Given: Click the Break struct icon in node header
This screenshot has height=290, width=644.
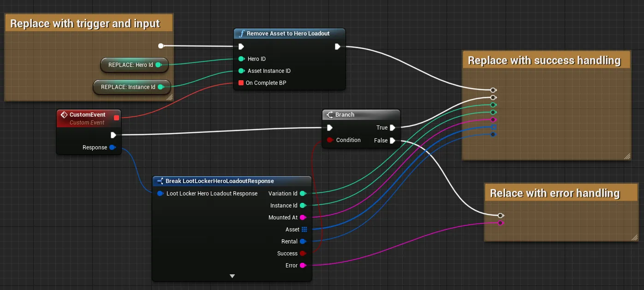Looking at the screenshot, I should point(160,181).
